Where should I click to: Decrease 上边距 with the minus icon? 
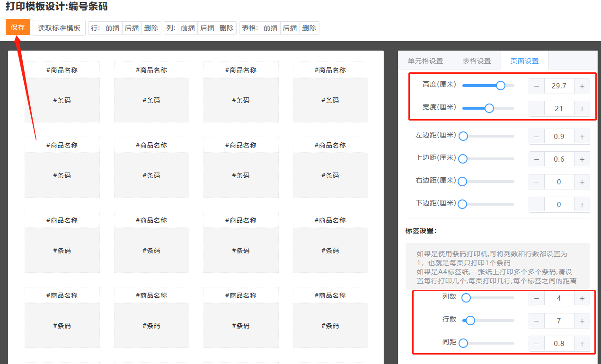click(537, 159)
